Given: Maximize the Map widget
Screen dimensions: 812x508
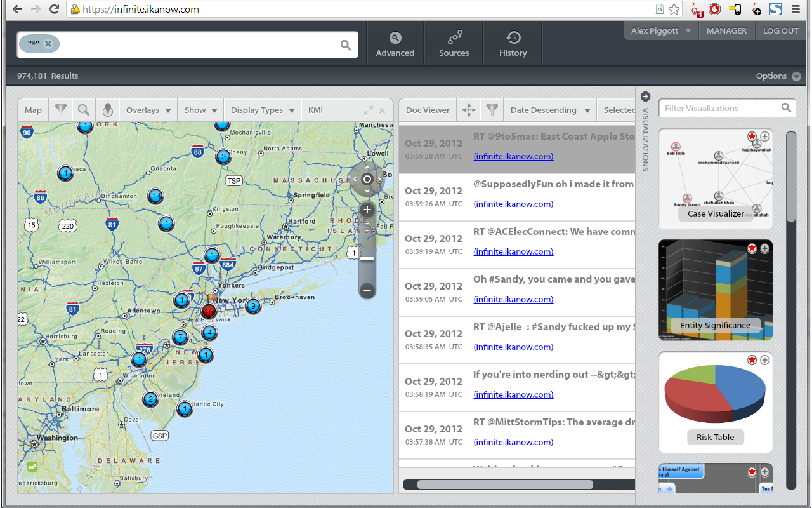Looking at the screenshot, I should (x=369, y=110).
